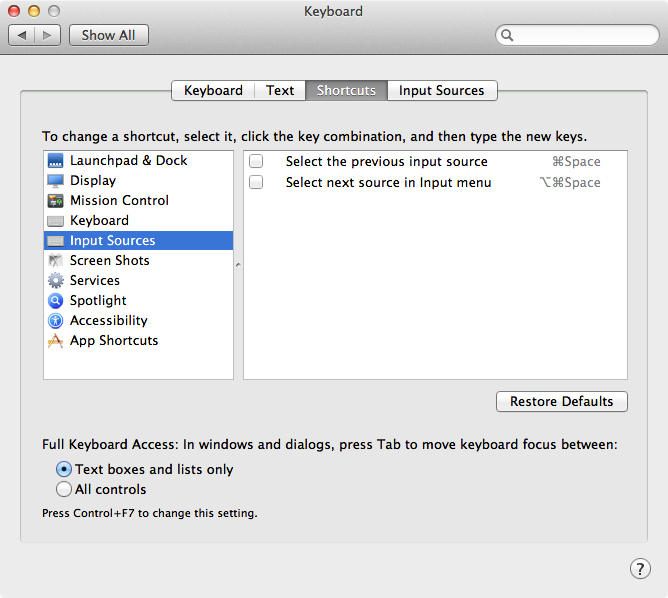
Task: Click the ⌘Space key combination shortcut
Action: click(576, 162)
